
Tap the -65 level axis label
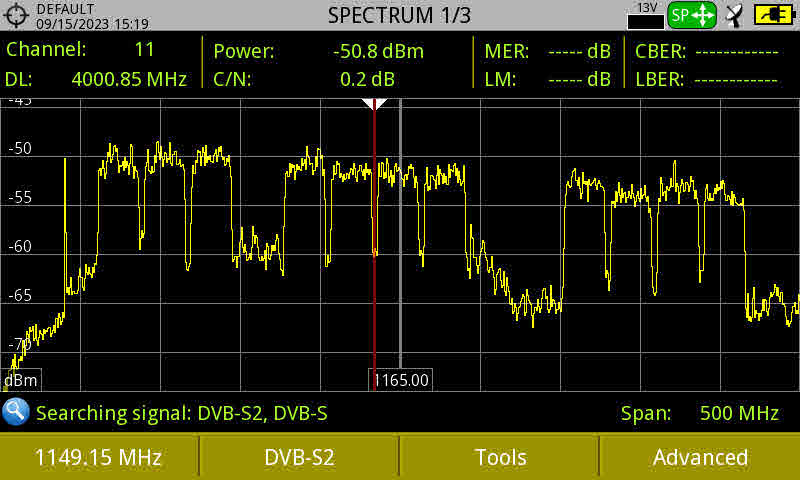click(x=20, y=295)
